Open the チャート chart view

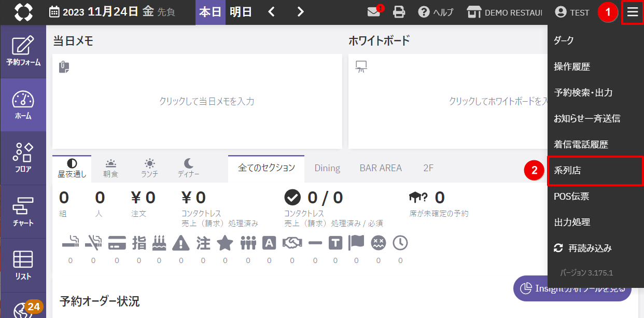pos(23,212)
